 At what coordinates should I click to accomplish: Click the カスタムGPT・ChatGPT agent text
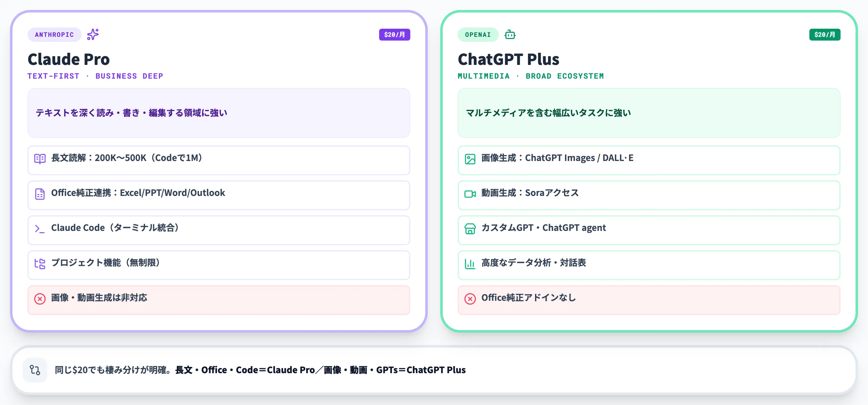(x=543, y=228)
